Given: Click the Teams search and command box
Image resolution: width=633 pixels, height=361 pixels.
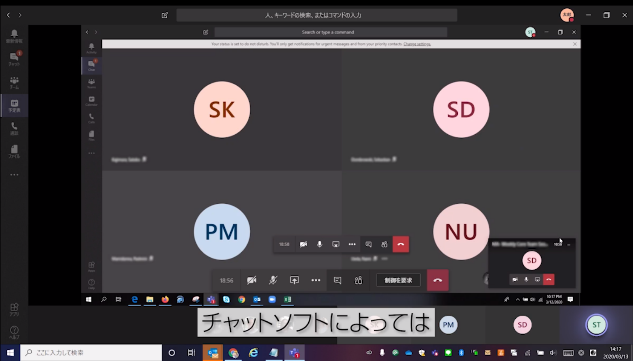Looking at the screenshot, I should [316, 15].
